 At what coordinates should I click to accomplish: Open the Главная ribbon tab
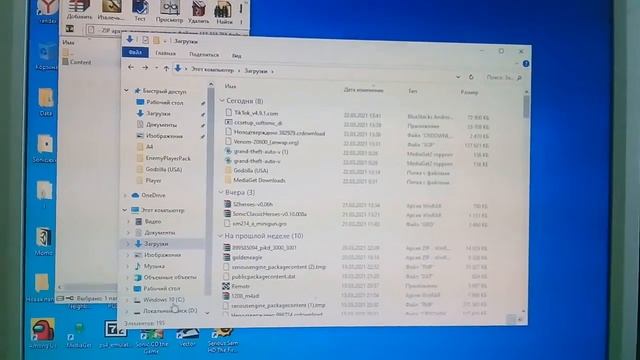166,53
